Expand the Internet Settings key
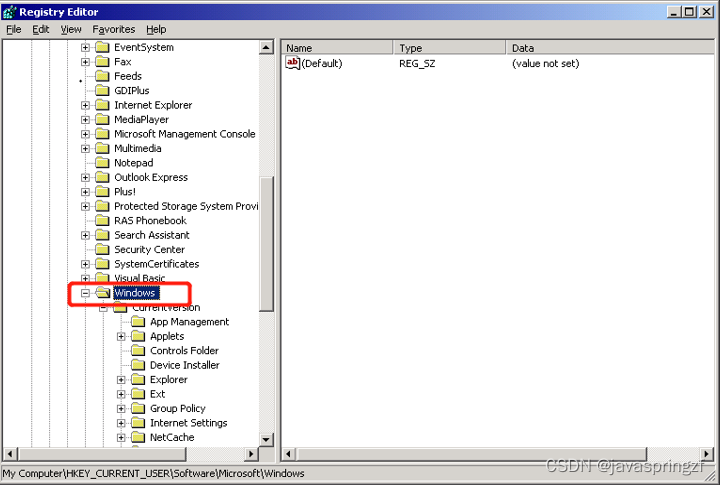 pyautogui.click(x=121, y=423)
